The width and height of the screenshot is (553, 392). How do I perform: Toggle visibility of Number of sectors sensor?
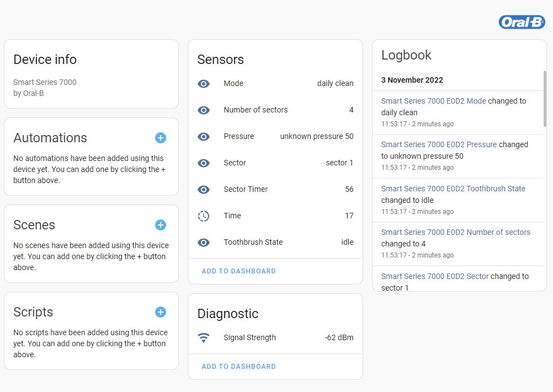(204, 110)
